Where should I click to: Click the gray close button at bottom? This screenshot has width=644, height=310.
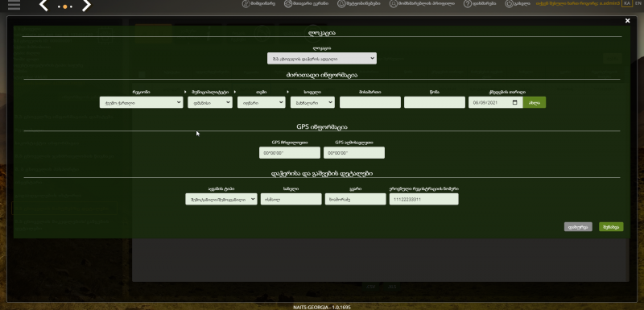tap(578, 226)
